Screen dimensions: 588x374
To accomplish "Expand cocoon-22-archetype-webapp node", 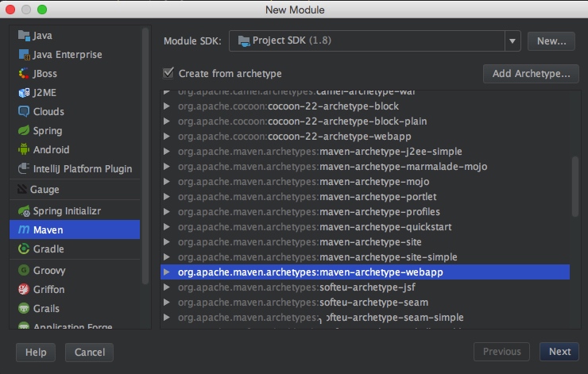I will [x=167, y=136].
